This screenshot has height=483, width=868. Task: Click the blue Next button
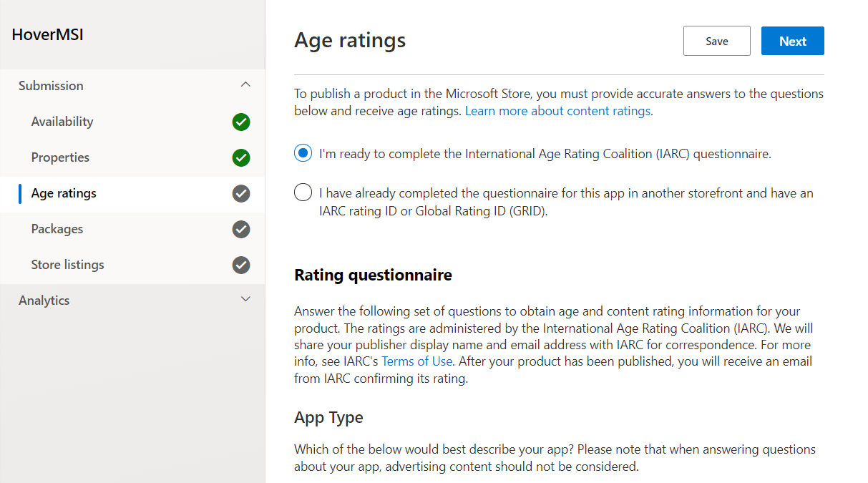[792, 41]
